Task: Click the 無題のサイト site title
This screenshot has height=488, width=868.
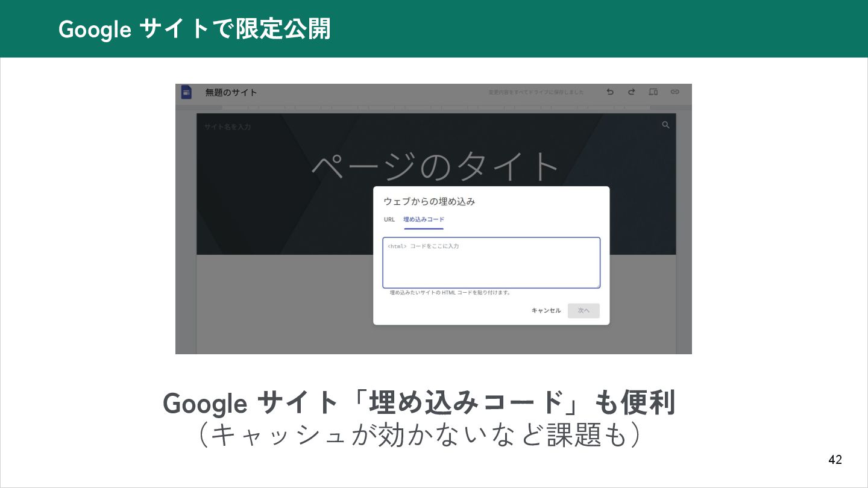Action: coord(231,92)
